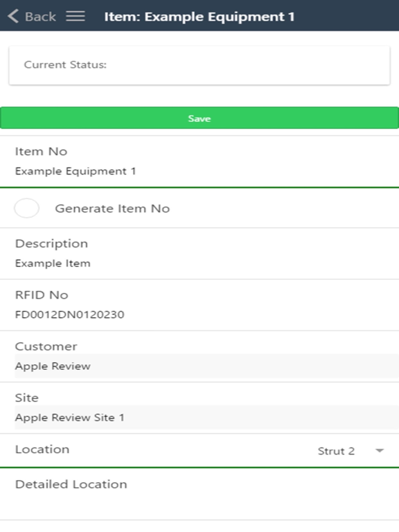Screen dimensions: 399x532
Task: Select the Customer field Apple Review
Action: pyautogui.click(x=206, y=366)
